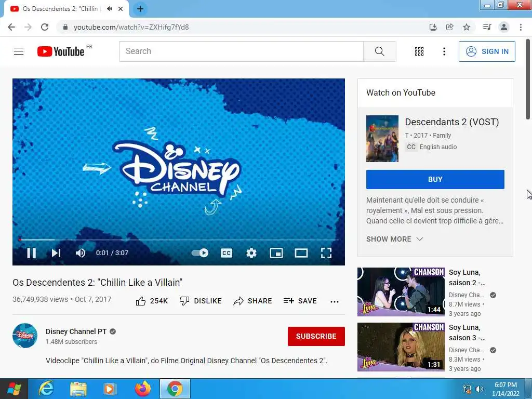Open the YouTube apps grid
The image size is (532, 399).
click(x=419, y=51)
